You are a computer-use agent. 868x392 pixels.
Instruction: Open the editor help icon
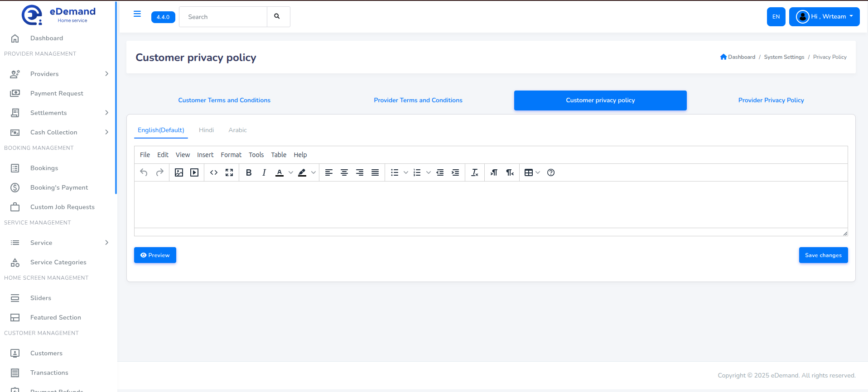[x=551, y=172]
